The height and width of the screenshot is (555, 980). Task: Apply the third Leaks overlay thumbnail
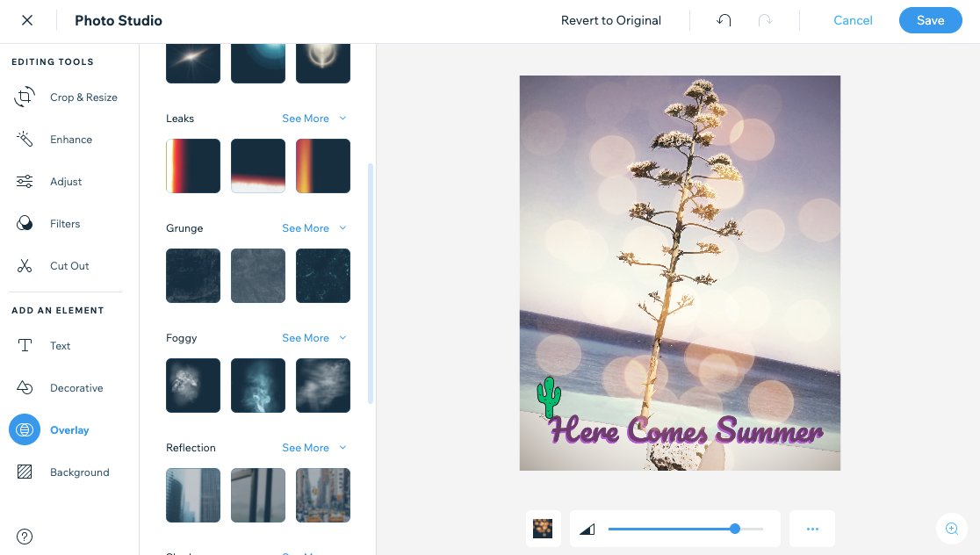(x=323, y=166)
